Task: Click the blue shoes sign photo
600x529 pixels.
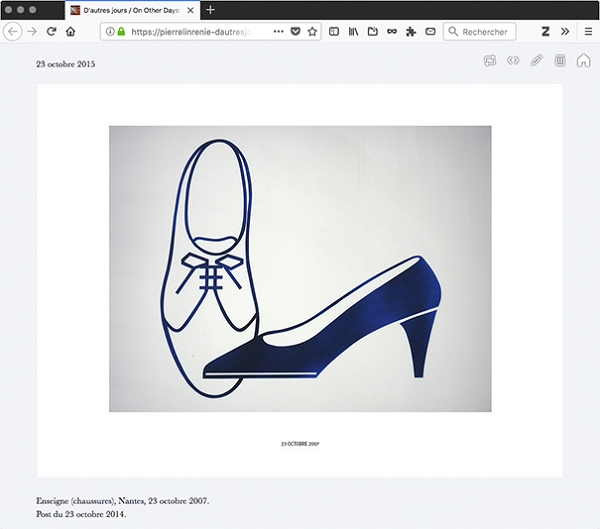Action: coord(300,268)
